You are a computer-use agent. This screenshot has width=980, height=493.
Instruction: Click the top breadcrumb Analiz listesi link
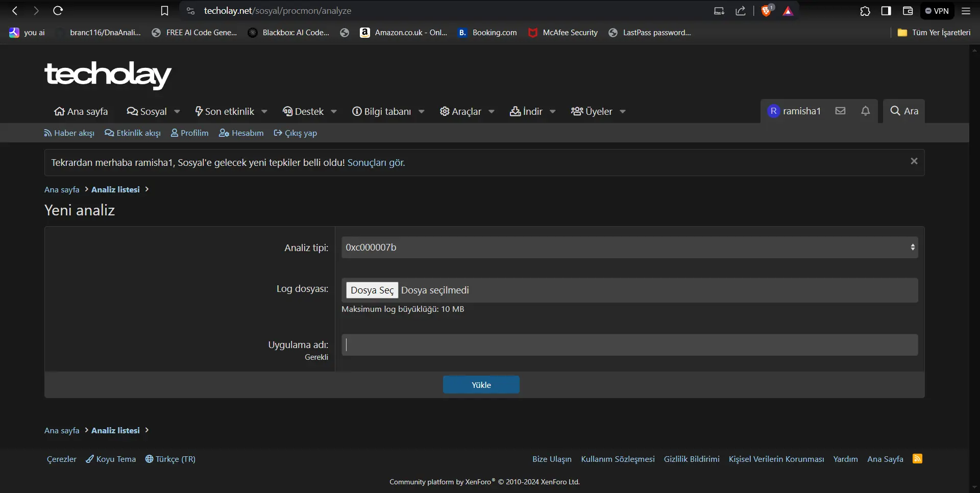115,189
